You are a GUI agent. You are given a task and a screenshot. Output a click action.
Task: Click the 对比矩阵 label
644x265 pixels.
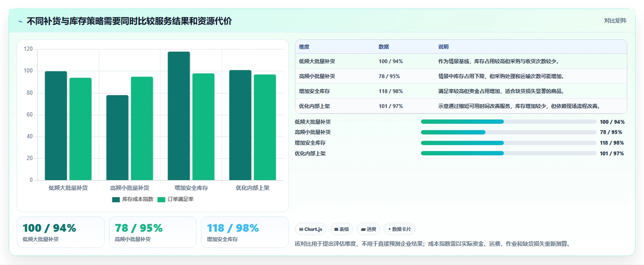pos(615,21)
